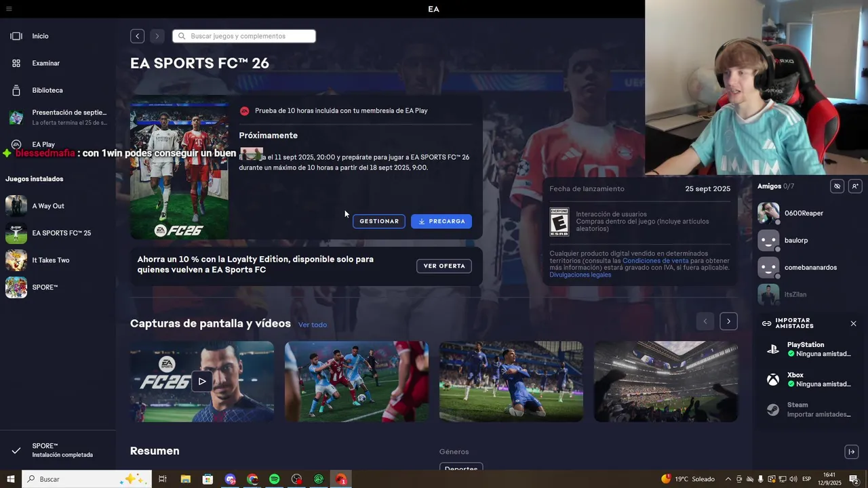The width and height of the screenshot is (868, 488).
Task: Click the EA FC26 cover art image
Action: click(x=179, y=169)
